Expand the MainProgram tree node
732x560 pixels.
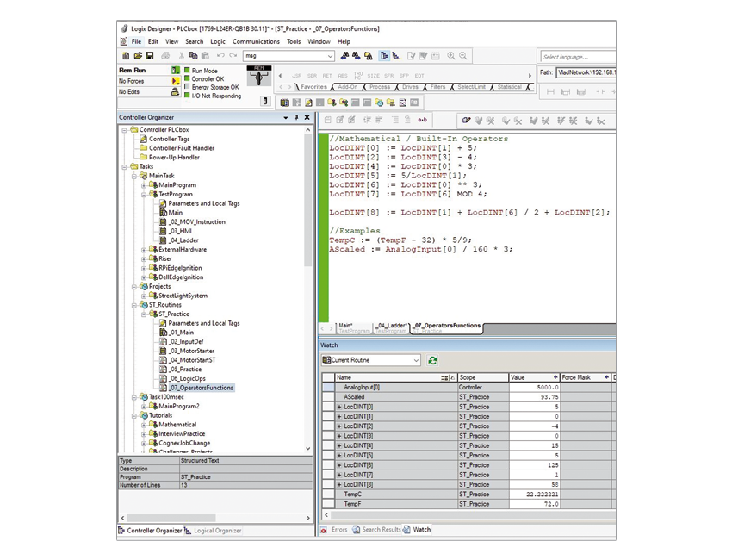click(144, 185)
